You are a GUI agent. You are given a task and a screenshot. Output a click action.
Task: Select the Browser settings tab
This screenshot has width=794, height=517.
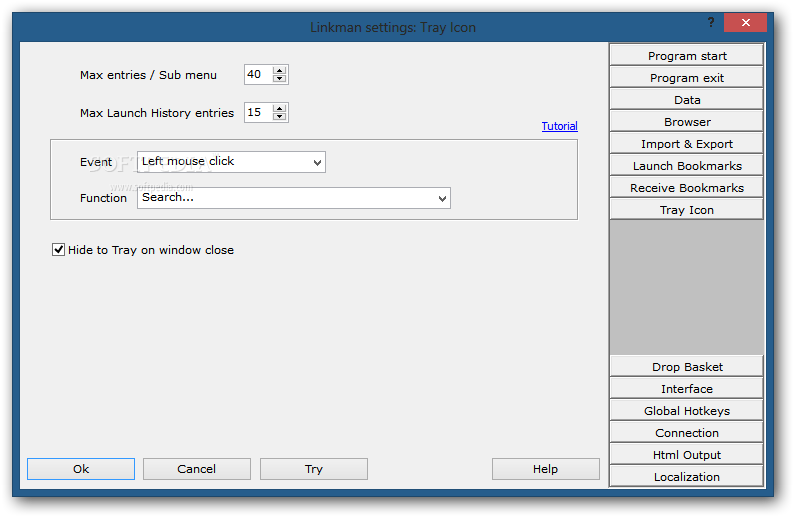pos(686,122)
